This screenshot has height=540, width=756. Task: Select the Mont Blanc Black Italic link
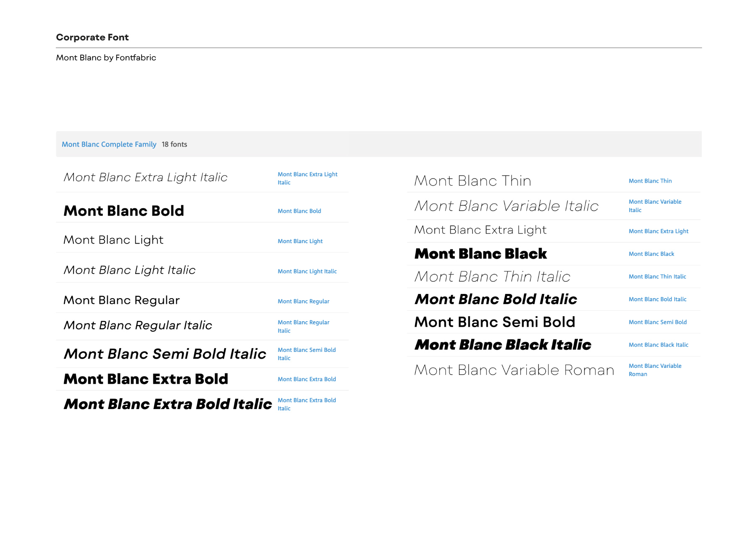[659, 345]
